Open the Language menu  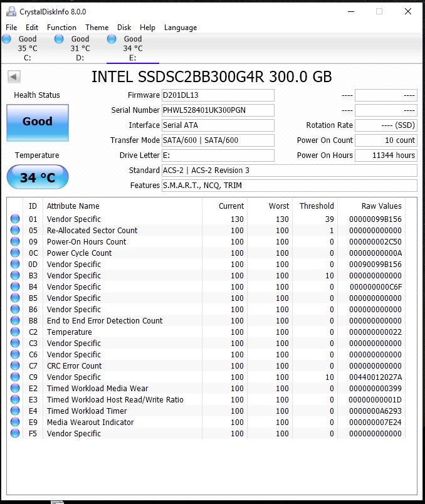pos(181,28)
